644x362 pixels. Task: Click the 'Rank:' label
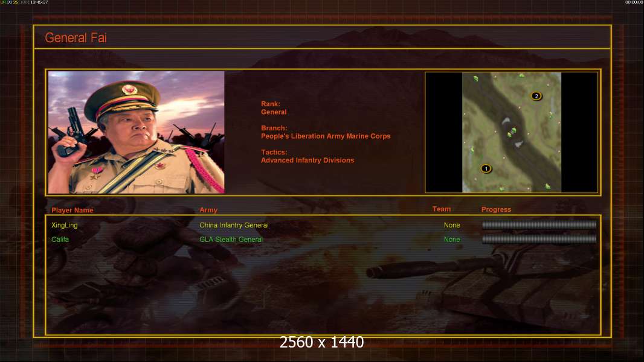pyautogui.click(x=271, y=104)
